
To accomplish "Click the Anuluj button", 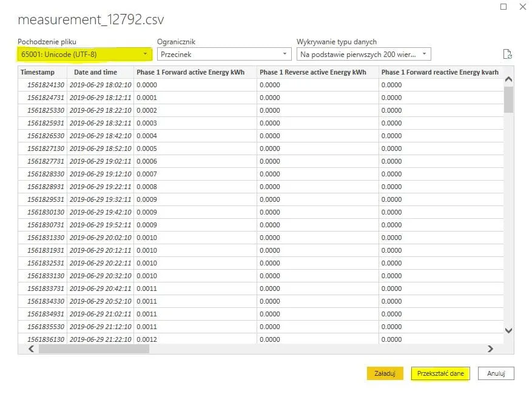I will (x=496, y=373).
